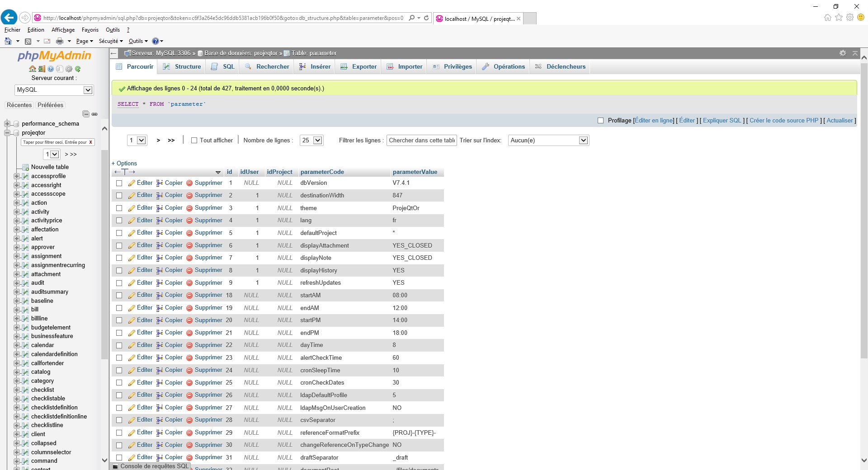Image resolution: width=868 pixels, height=470 pixels.
Task: Enable the Profilage checkbox
Action: pyautogui.click(x=600, y=121)
